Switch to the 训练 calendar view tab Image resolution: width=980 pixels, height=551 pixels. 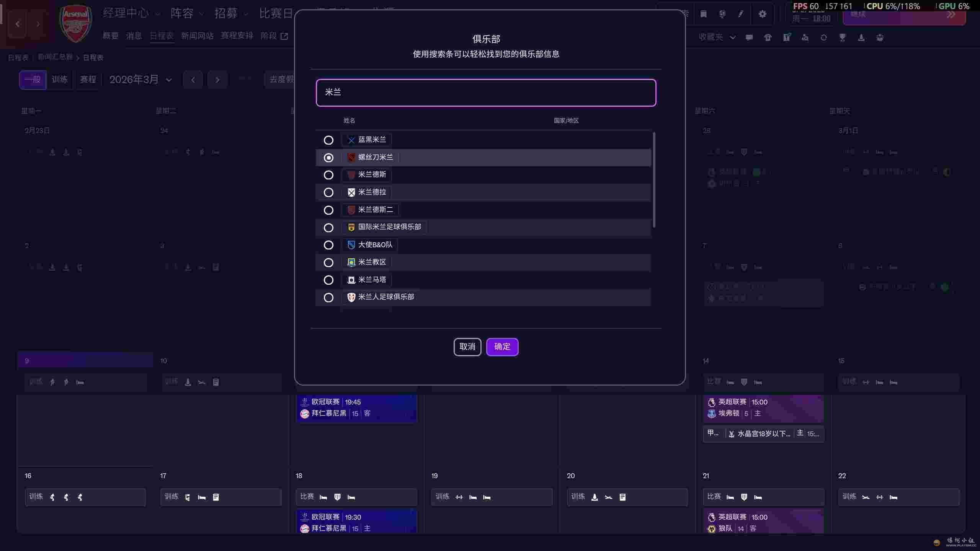[x=60, y=80]
